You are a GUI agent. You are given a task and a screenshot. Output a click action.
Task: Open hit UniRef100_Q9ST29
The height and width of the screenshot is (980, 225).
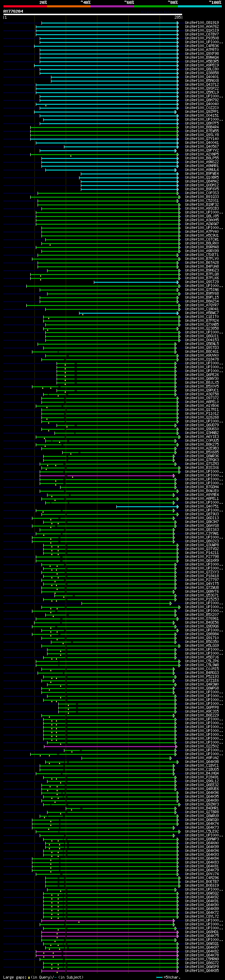pyautogui.click(x=202, y=282)
